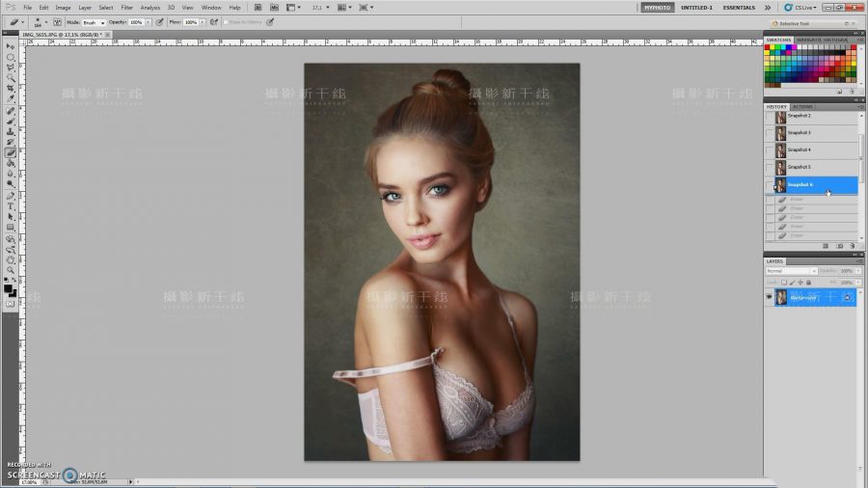The height and width of the screenshot is (488, 868).
Task: Open the layer blend mode dropdown
Action: (791, 271)
